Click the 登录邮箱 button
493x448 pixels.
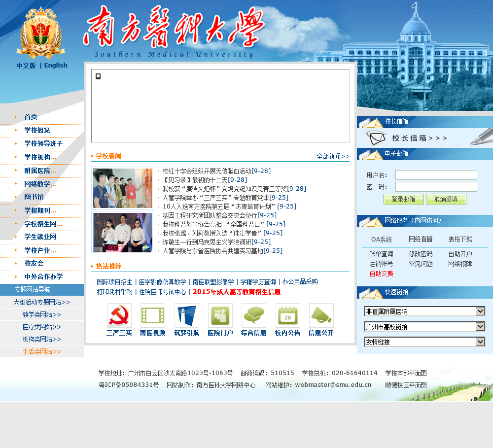coord(403,199)
